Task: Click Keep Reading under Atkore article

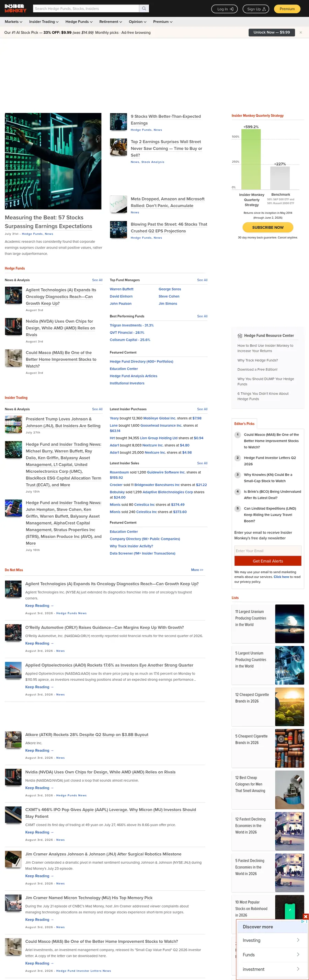Action: [x=39, y=750]
